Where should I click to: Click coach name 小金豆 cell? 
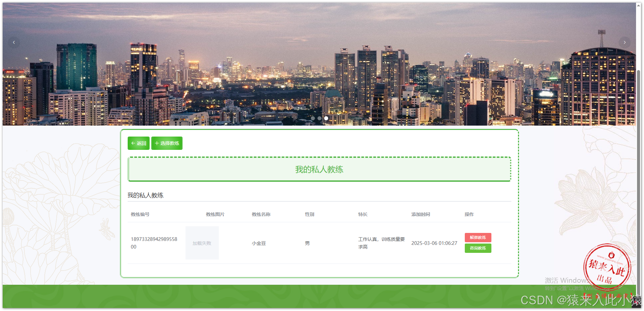click(x=259, y=243)
